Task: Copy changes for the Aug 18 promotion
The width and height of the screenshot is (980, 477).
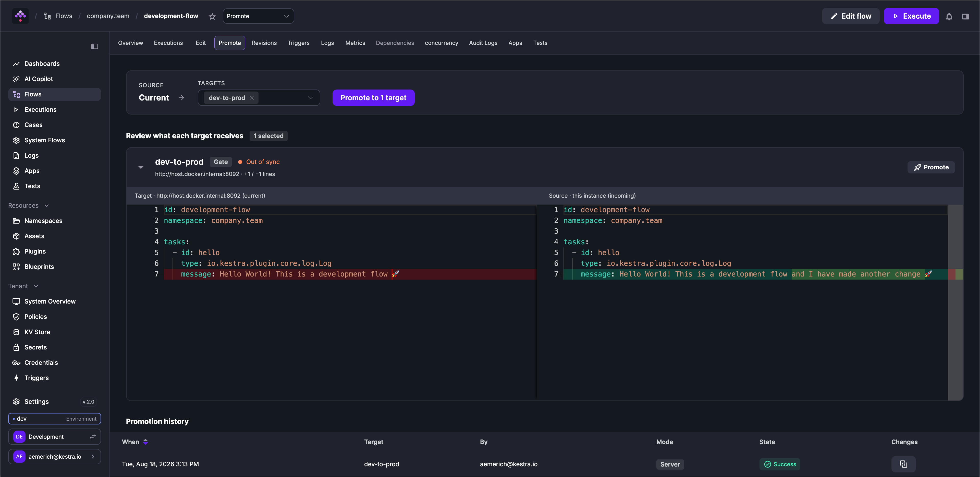Action: click(903, 464)
